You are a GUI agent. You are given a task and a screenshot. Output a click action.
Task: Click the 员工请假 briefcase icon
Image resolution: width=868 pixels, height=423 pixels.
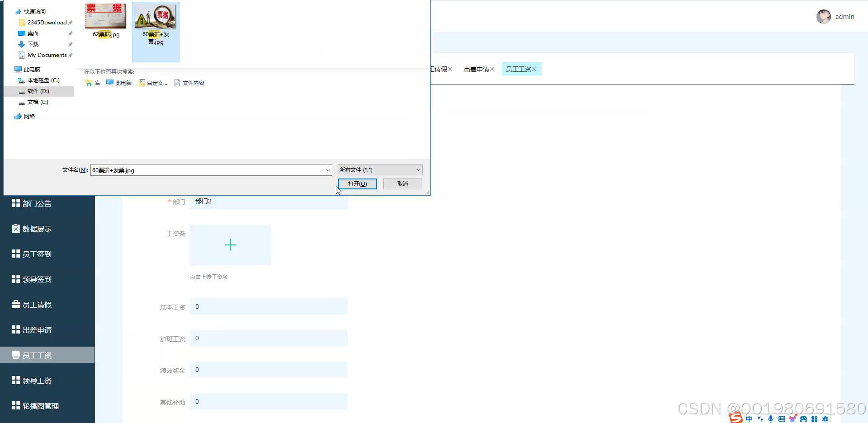(x=16, y=304)
